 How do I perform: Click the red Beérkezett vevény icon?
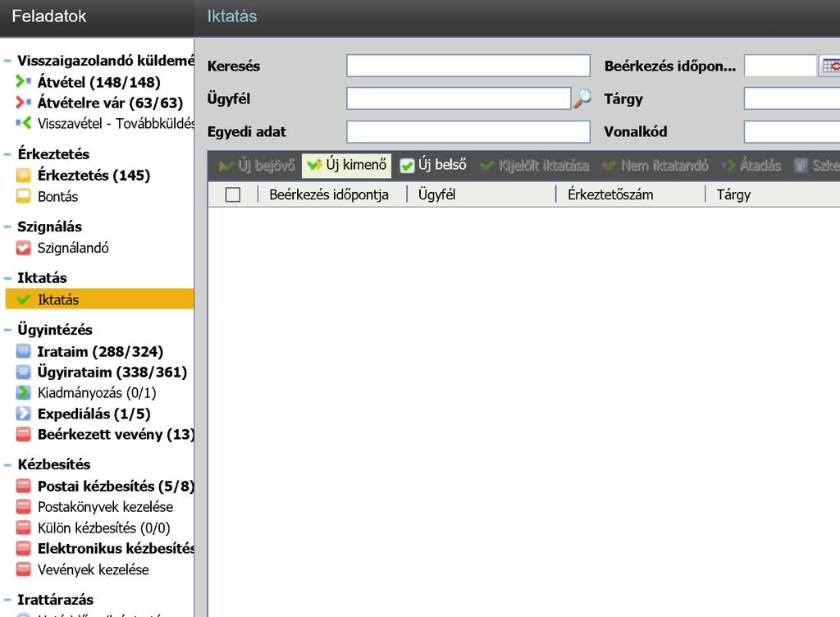[x=23, y=434]
